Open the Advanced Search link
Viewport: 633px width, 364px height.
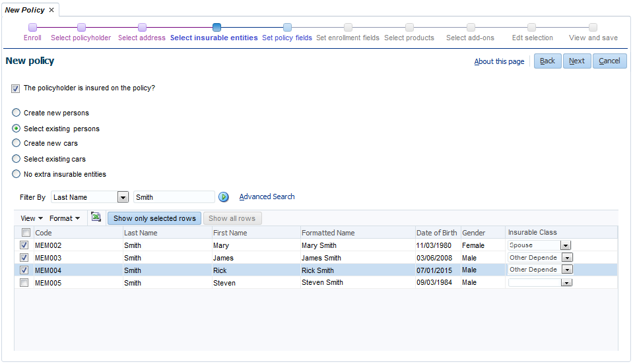tap(267, 197)
